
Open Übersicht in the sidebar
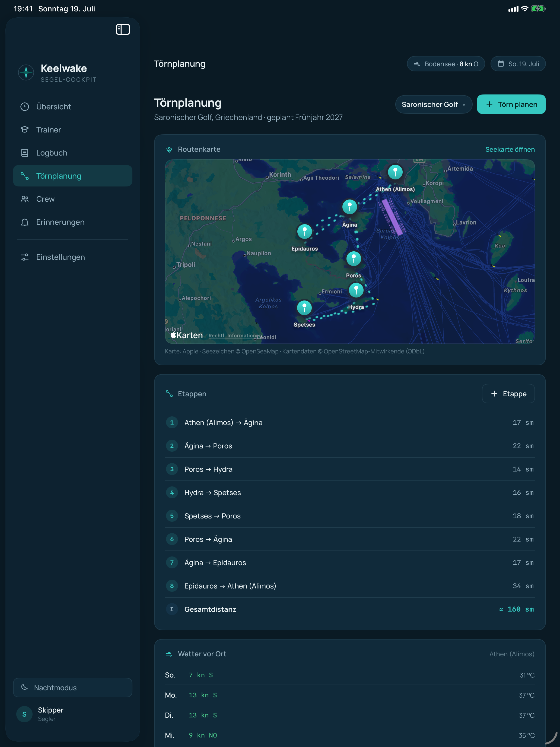click(x=72, y=107)
